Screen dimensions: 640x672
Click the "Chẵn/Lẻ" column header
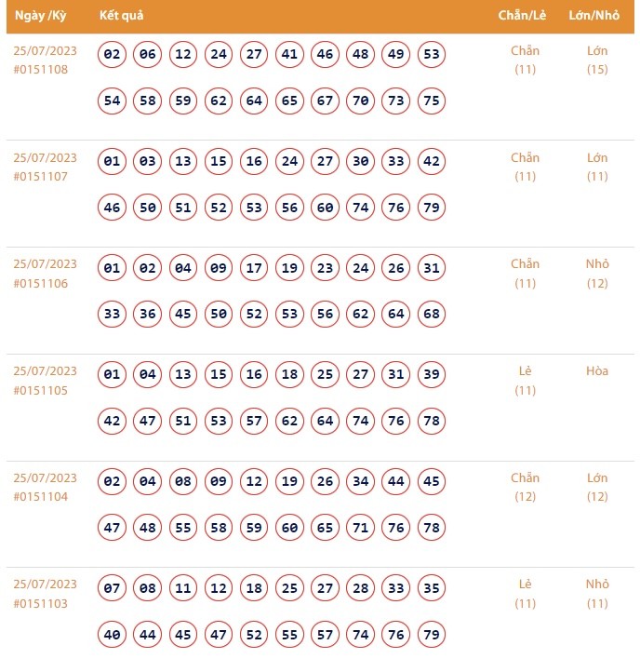click(x=525, y=16)
